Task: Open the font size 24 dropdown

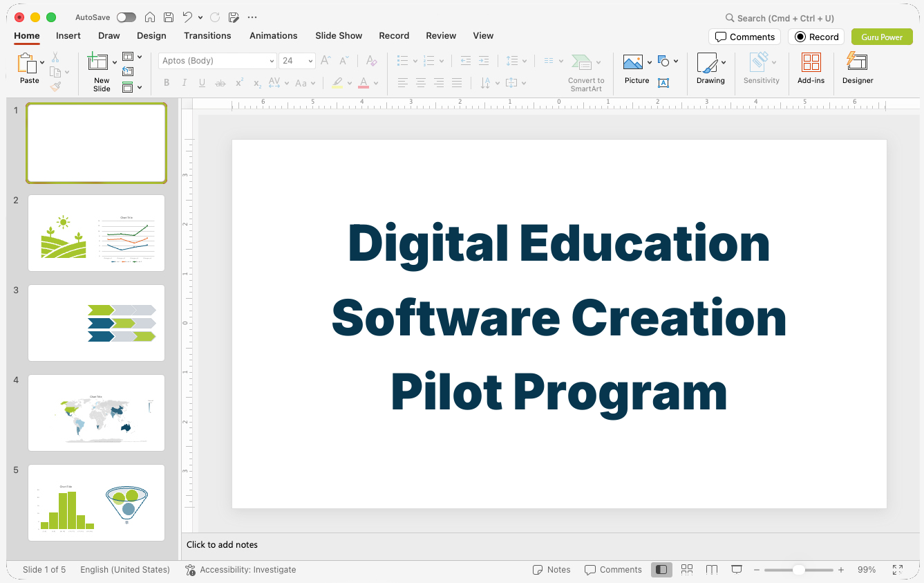Action: point(310,61)
